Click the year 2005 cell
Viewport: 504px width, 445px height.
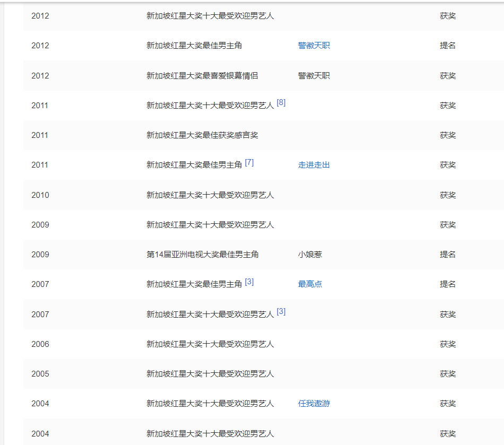40,374
